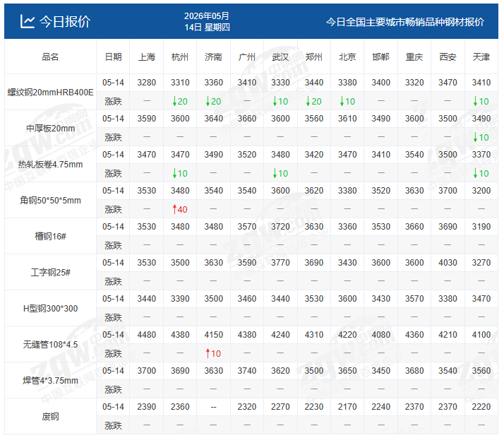Open the 槽钢16# product row
Screen dimensions: 504x438
tap(50, 237)
